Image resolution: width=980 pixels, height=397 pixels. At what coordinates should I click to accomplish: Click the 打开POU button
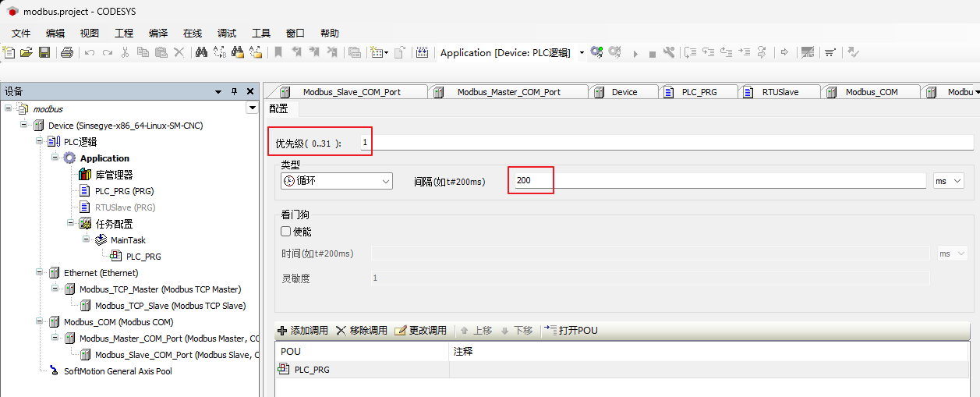pos(571,331)
